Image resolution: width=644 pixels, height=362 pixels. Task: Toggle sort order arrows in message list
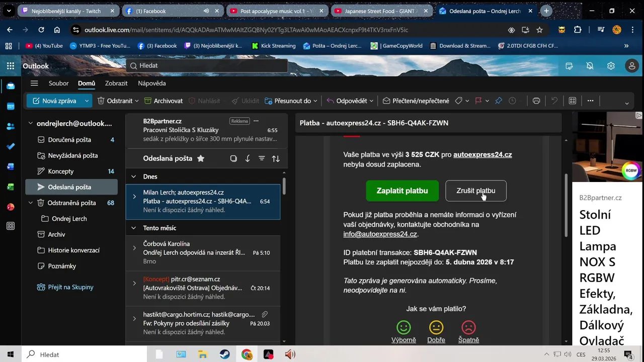pos(276,158)
